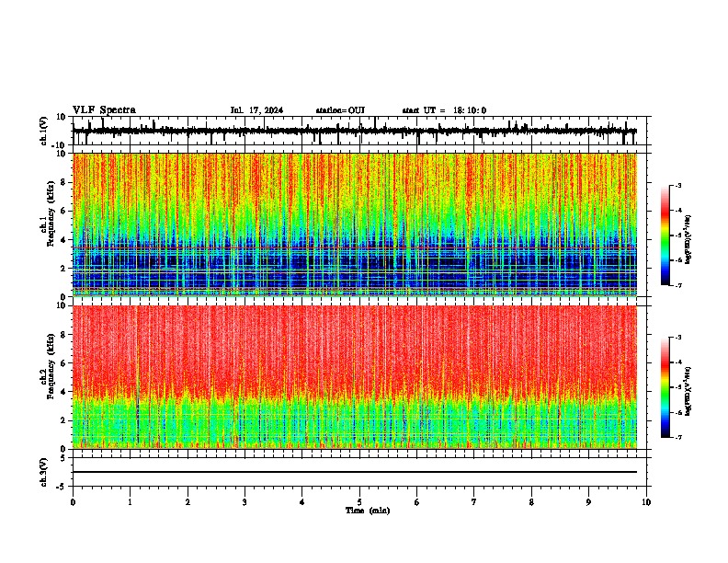Click the date 'Jul 17, 2024'
The width and height of the screenshot is (728, 563).
(x=256, y=110)
